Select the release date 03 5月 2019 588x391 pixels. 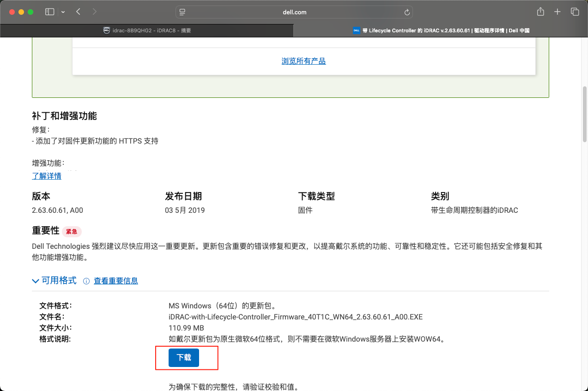point(185,210)
